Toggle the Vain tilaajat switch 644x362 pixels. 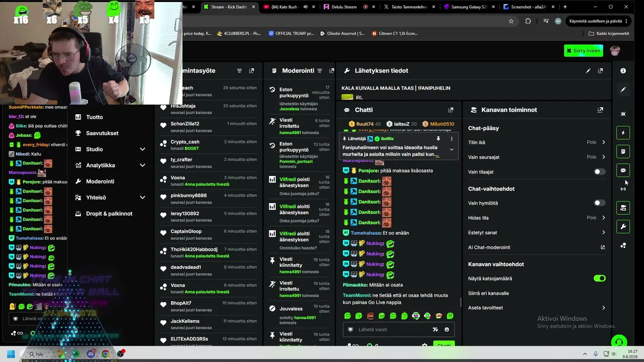[x=599, y=172]
